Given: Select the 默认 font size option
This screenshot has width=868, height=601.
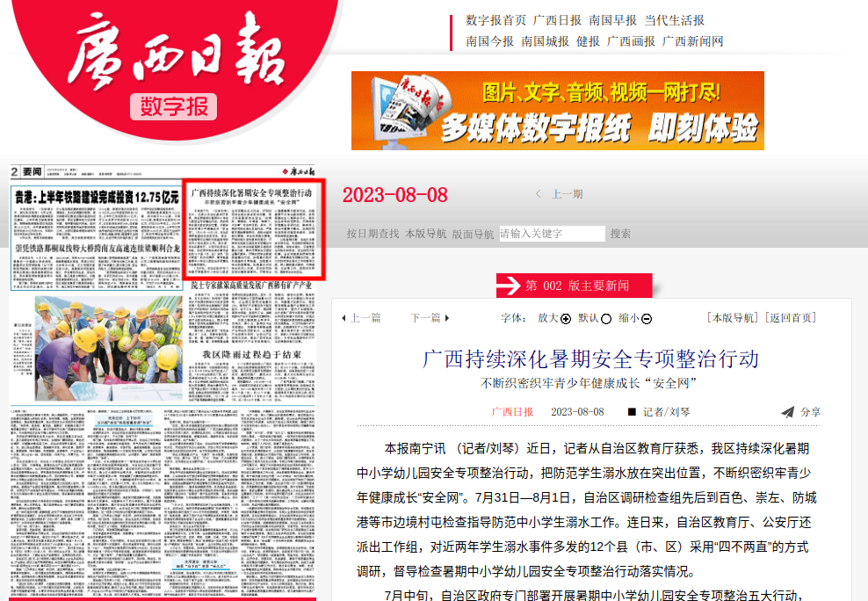Looking at the screenshot, I should [x=606, y=319].
